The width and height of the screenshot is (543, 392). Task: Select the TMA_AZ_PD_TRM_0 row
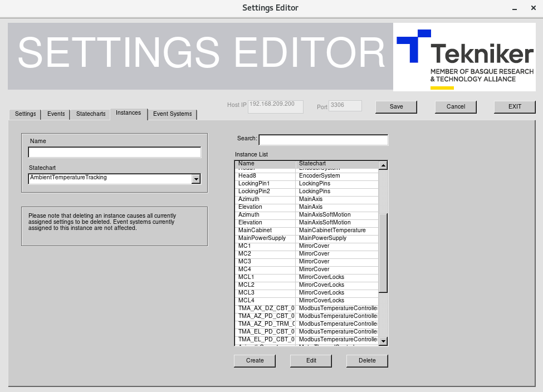click(x=307, y=324)
